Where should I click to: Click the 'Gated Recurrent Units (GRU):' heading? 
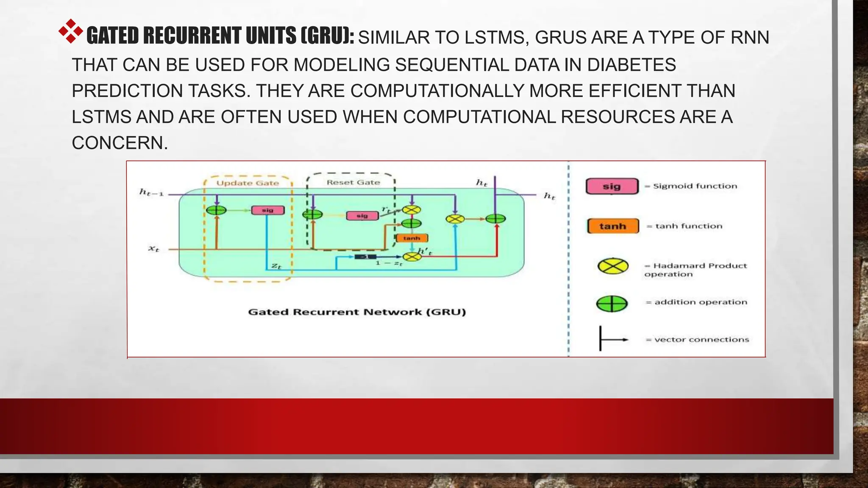pyautogui.click(x=220, y=36)
